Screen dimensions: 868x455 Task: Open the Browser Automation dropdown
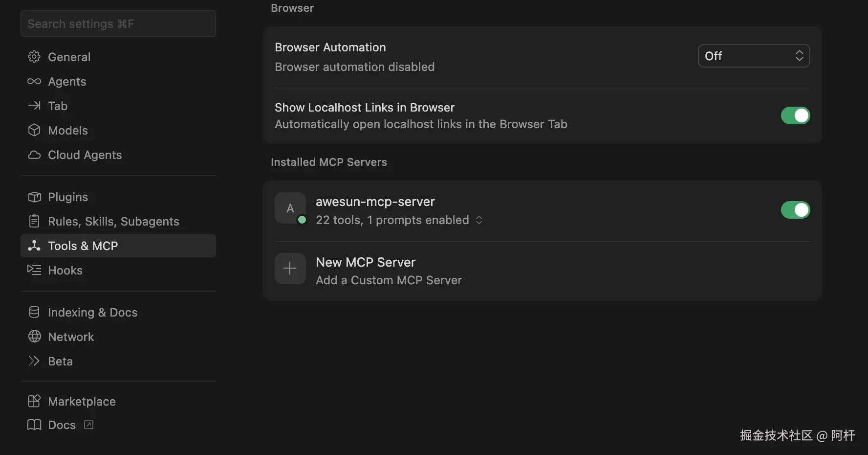tap(754, 56)
